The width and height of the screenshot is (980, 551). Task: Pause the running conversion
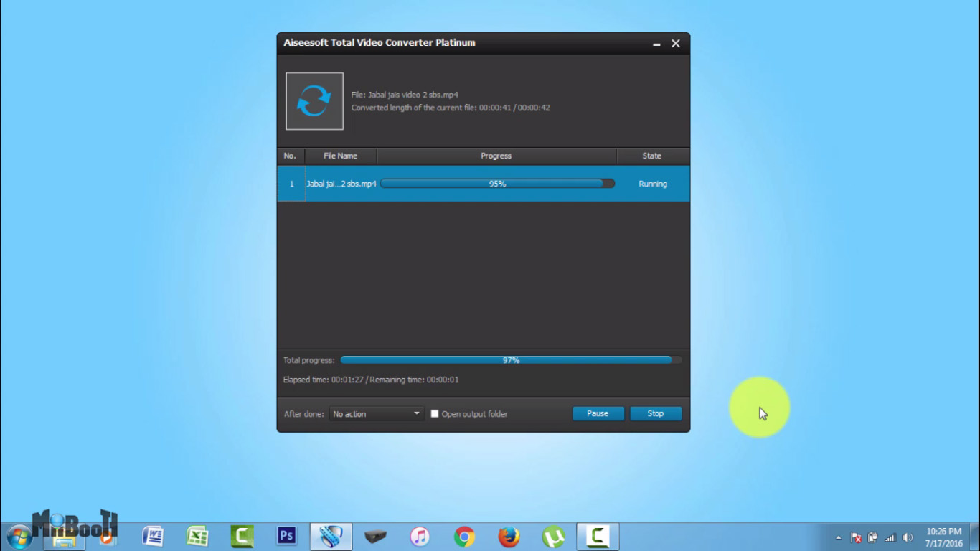(x=598, y=413)
